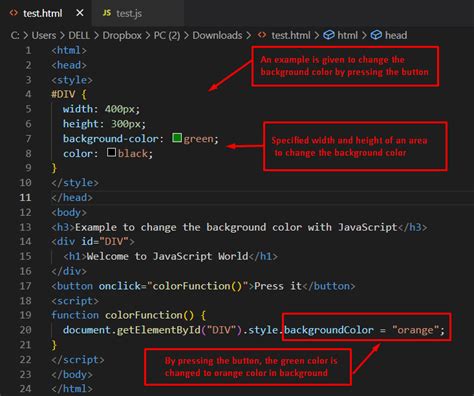
Task: Click the HTML file icon in the breadcrumb
Action: pos(262,35)
